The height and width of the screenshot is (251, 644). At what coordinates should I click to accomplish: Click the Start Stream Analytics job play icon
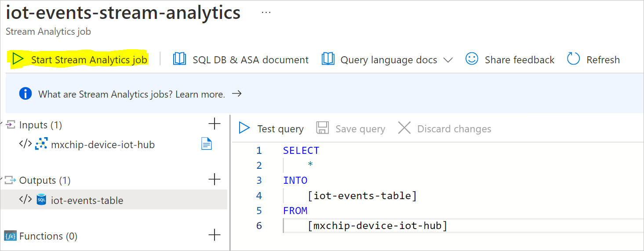(x=18, y=59)
